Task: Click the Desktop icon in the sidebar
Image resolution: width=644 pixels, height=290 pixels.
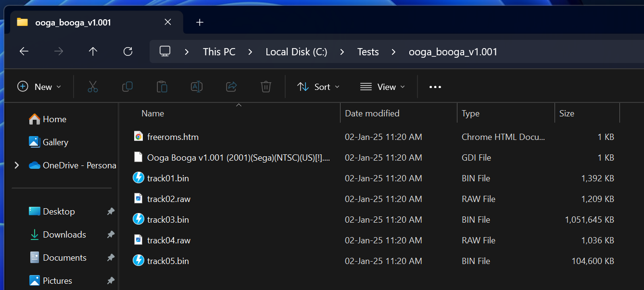Action: click(34, 211)
